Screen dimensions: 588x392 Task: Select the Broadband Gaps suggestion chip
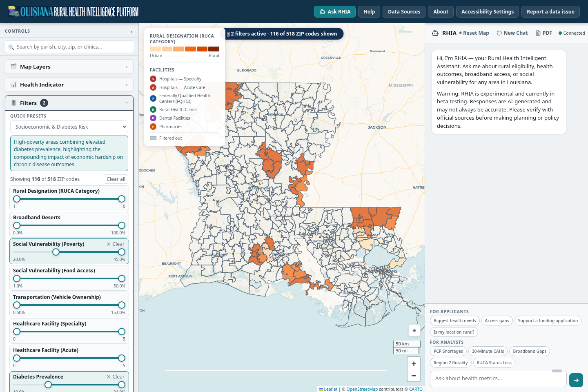tap(530, 351)
